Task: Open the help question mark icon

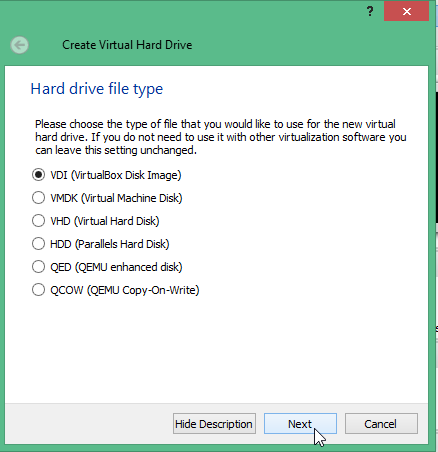Action: [x=370, y=12]
